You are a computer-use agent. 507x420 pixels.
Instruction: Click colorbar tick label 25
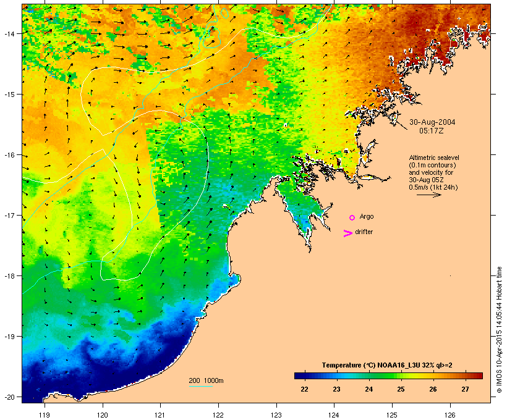pos(401,389)
